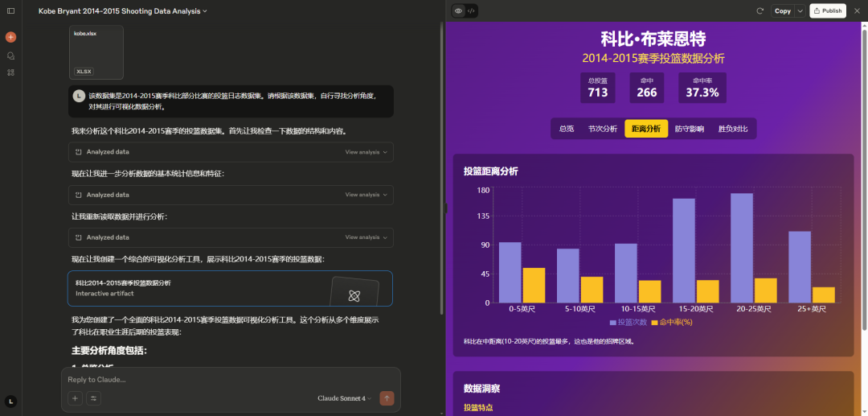868x416 pixels.
Task: Copy the artifact content
Action: (783, 10)
